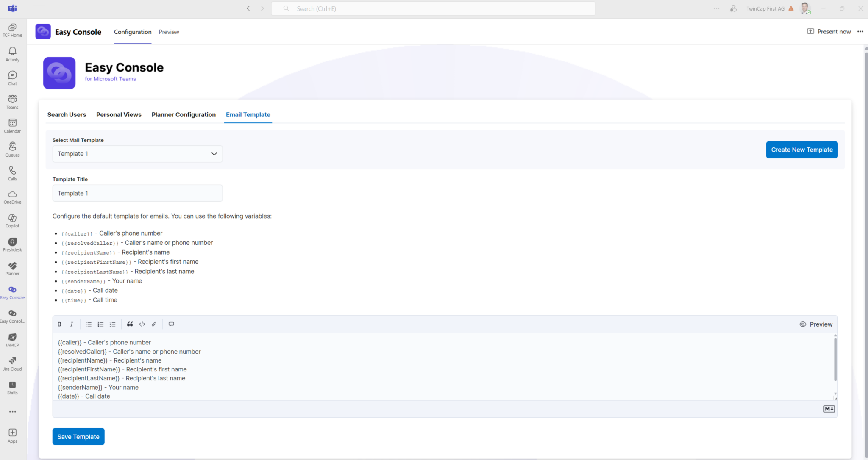Insert a bulleted list in the editor
The width and height of the screenshot is (868, 460).
[x=89, y=324]
